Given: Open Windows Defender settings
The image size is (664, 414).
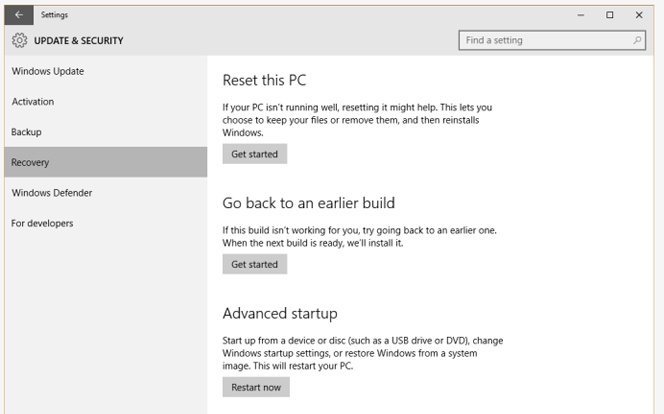Looking at the screenshot, I should (x=106, y=193).
